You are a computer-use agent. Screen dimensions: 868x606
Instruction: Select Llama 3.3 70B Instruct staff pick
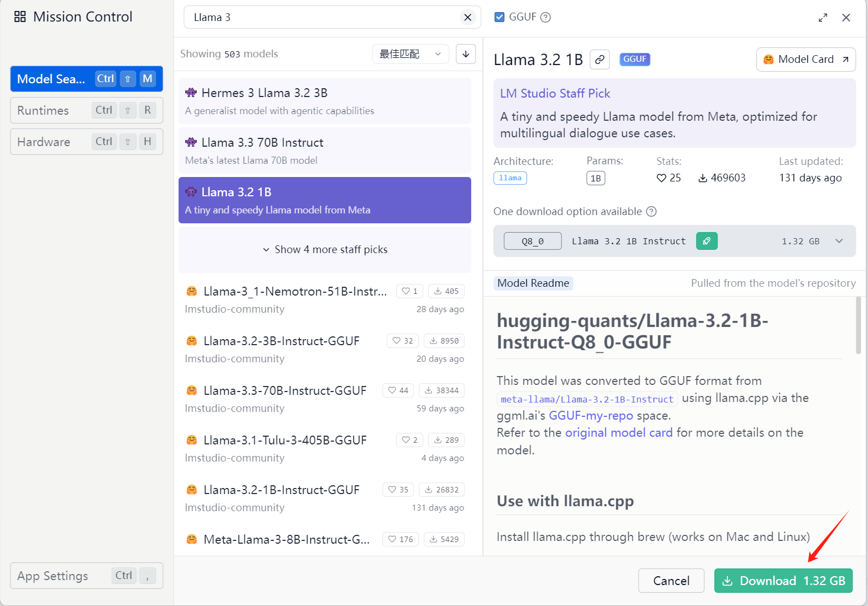[x=325, y=151]
